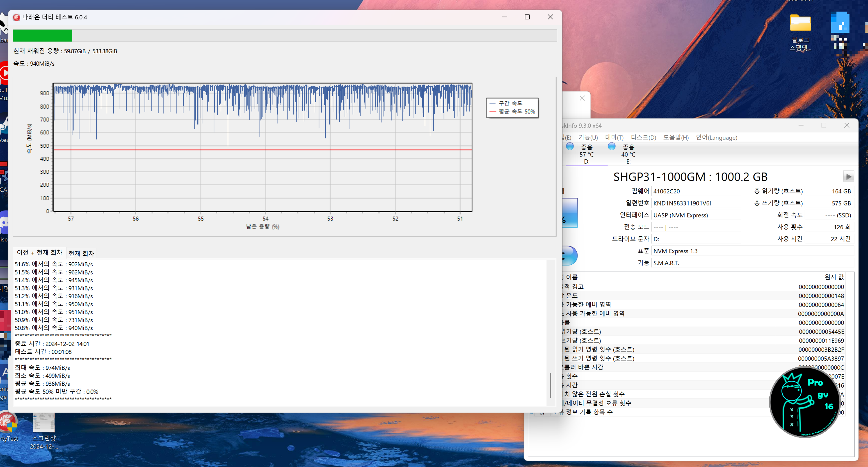The height and width of the screenshot is (467, 868).
Task: Close the small popup behind CrystalDiskInfo
Action: [582, 98]
